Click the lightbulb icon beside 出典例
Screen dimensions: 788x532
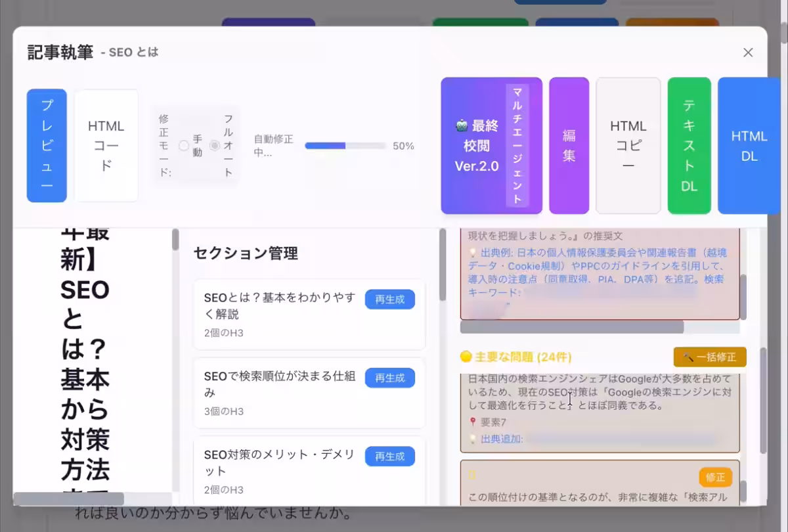pos(473,252)
